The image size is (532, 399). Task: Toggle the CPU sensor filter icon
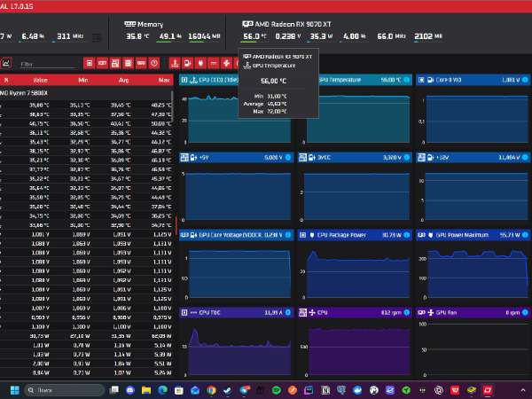point(90,63)
